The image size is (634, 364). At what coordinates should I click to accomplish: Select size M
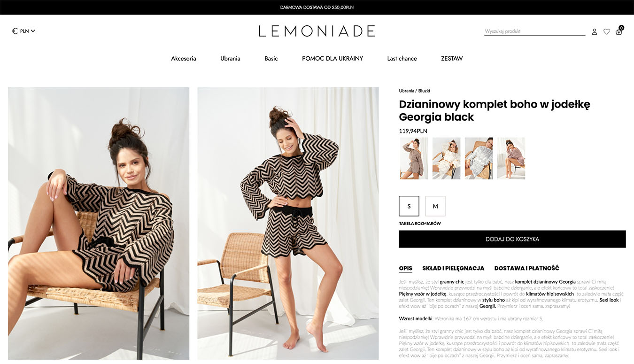tap(435, 206)
